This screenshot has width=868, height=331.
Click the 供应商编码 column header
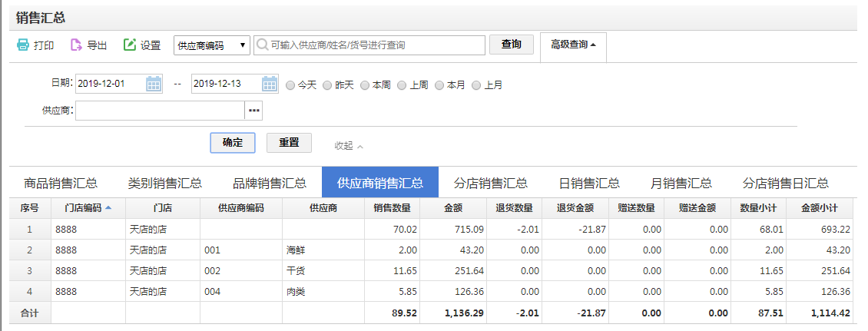coord(240,208)
